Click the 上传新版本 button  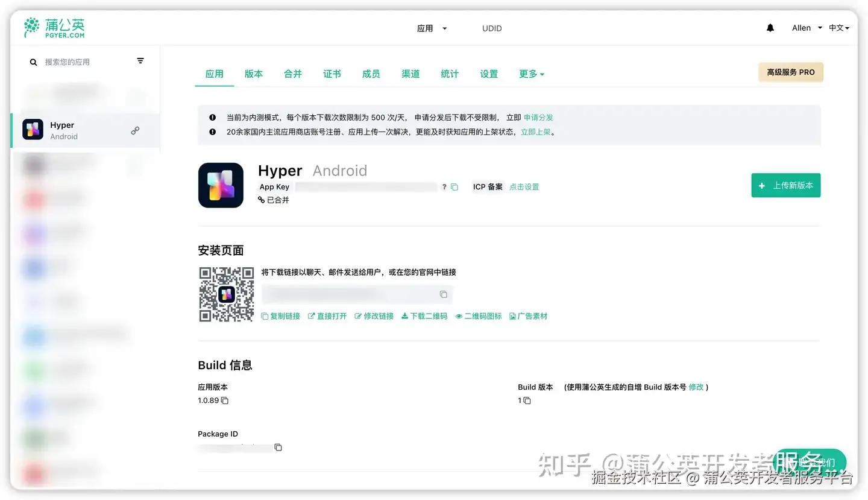786,185
